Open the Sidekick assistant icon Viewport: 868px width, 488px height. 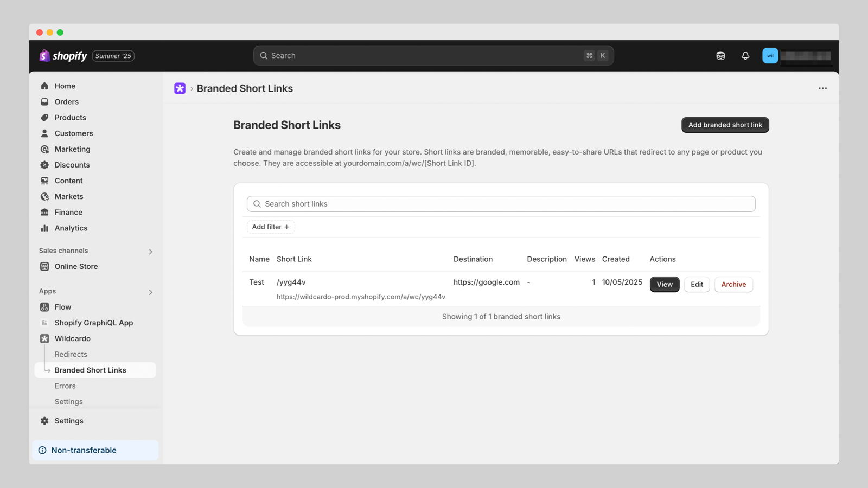[720, 56]
